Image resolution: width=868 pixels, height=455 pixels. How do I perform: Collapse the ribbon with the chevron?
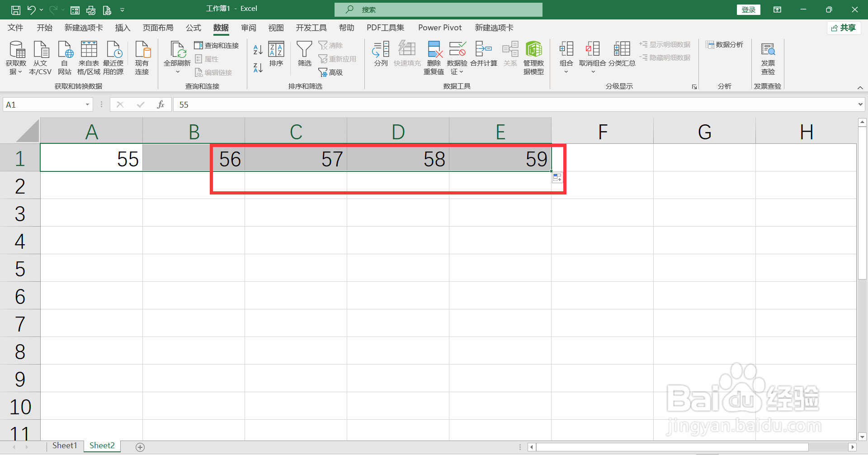coord(860,87)
